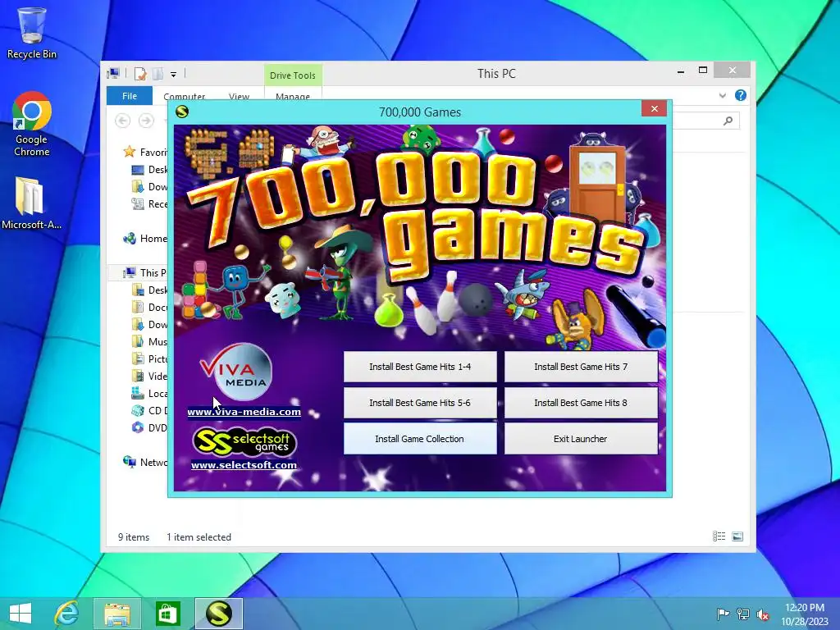Screen dimensions: 840x630
Task: Click launcher title bar green S icon
Action: [x=182, y=112]
